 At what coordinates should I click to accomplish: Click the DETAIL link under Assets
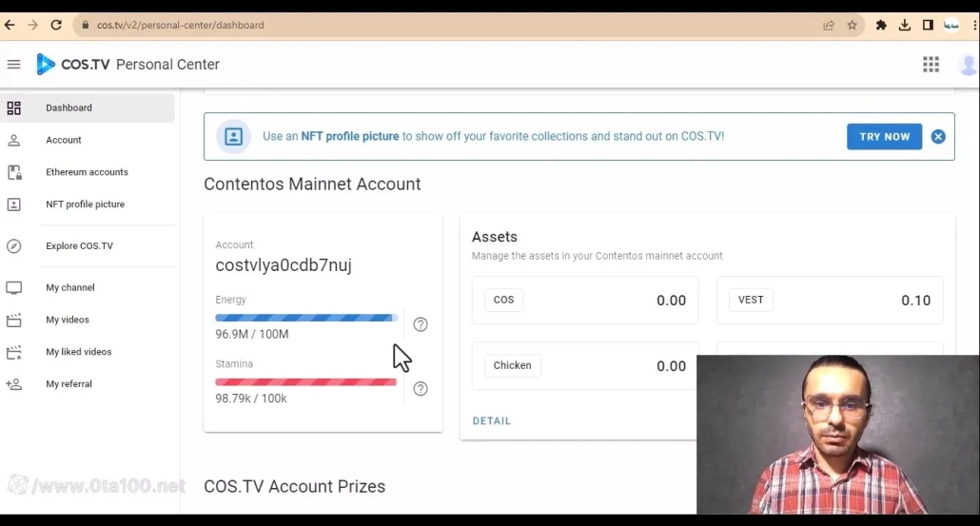(492, 420)
